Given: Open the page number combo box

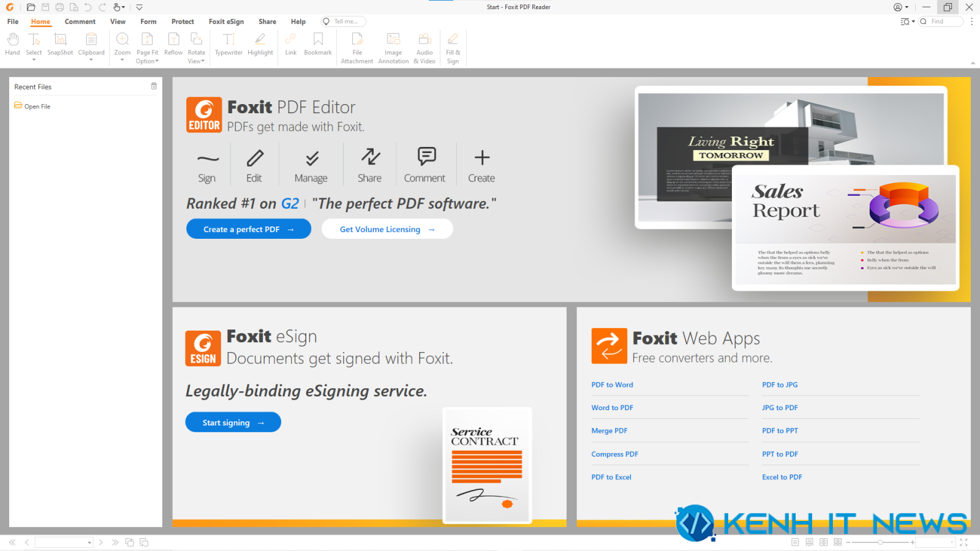Looking at the screenshot, I should tap(64, 542).
